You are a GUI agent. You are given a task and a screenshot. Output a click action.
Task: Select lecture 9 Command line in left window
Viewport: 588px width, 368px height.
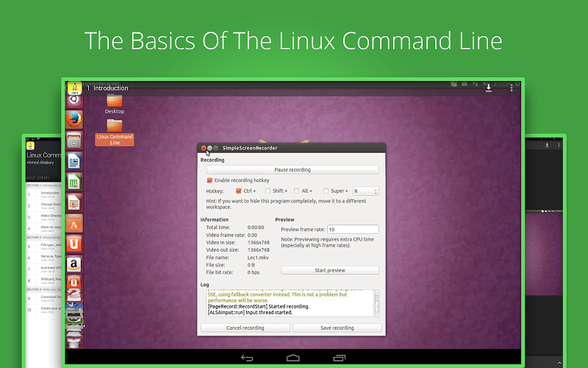pyautogui.click(x=43, y=298)
